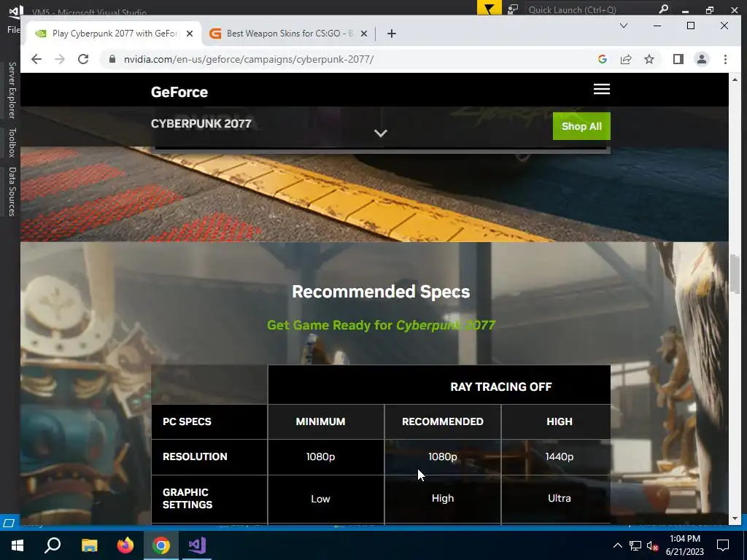Switch to Best Weapon Skins for CS:GO tab

coord(289,34)
